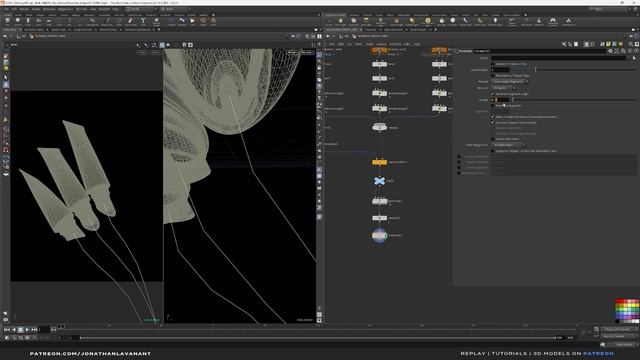Open the Method dropdown
Viewport: 640px width, 360px height.
(x=509, y=81)
